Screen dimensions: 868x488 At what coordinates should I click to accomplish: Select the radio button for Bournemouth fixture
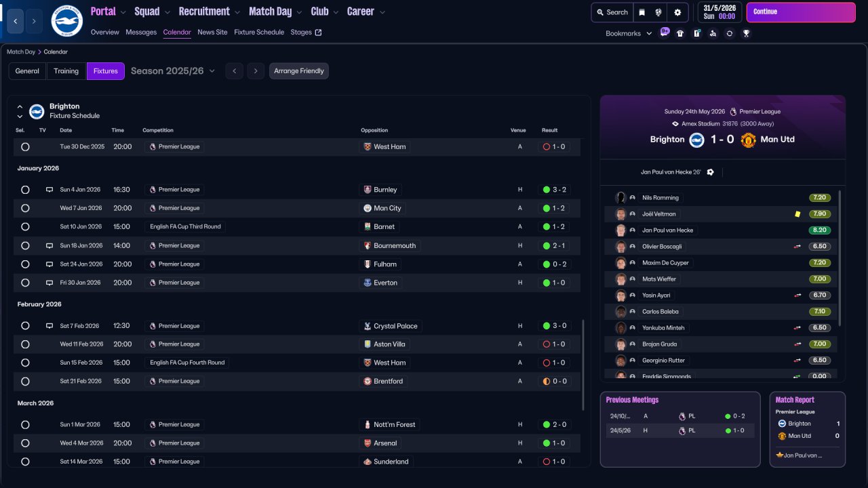coord(25,245)
